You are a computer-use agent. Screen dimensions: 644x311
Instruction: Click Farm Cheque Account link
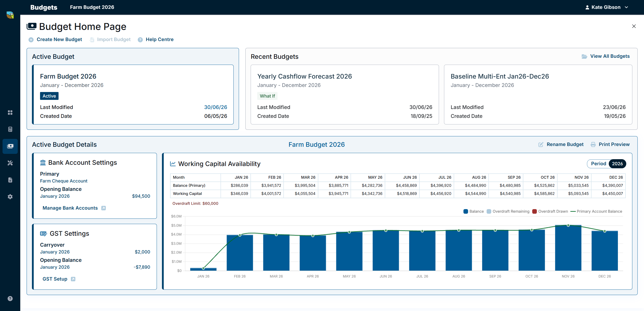(x=64, y=181)
